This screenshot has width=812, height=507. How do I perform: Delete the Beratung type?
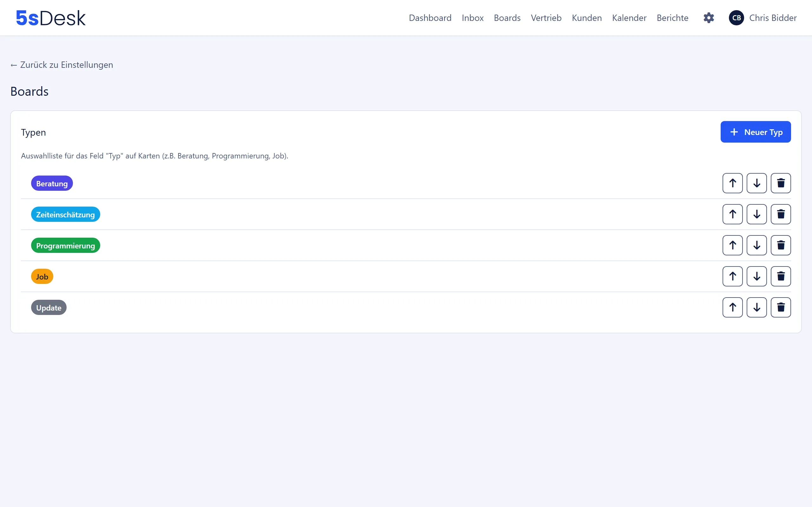[x=781, y=183]
